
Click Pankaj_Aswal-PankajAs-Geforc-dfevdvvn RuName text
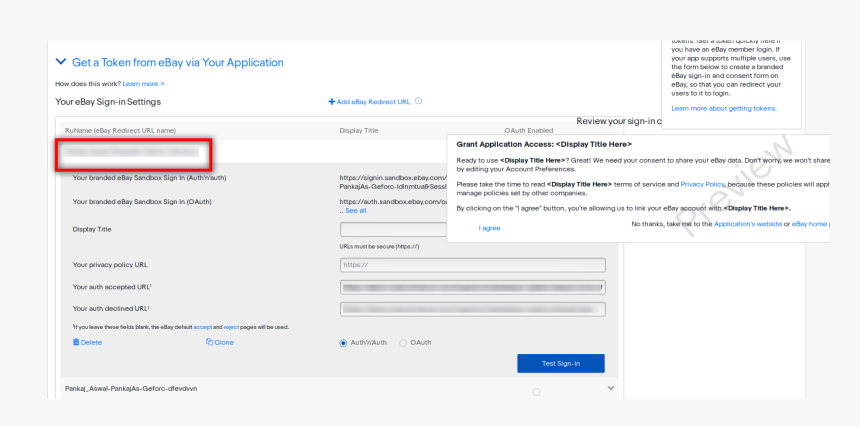tap(131, 388)
